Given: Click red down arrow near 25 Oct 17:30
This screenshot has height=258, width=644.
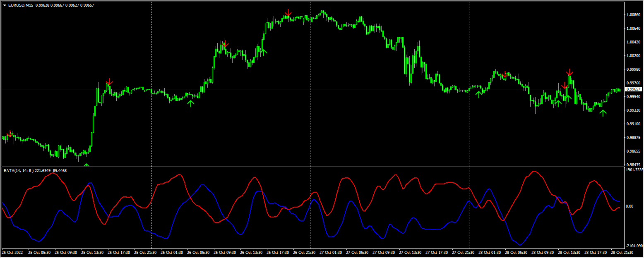Looking at the screenshot, I should [109, 82].
